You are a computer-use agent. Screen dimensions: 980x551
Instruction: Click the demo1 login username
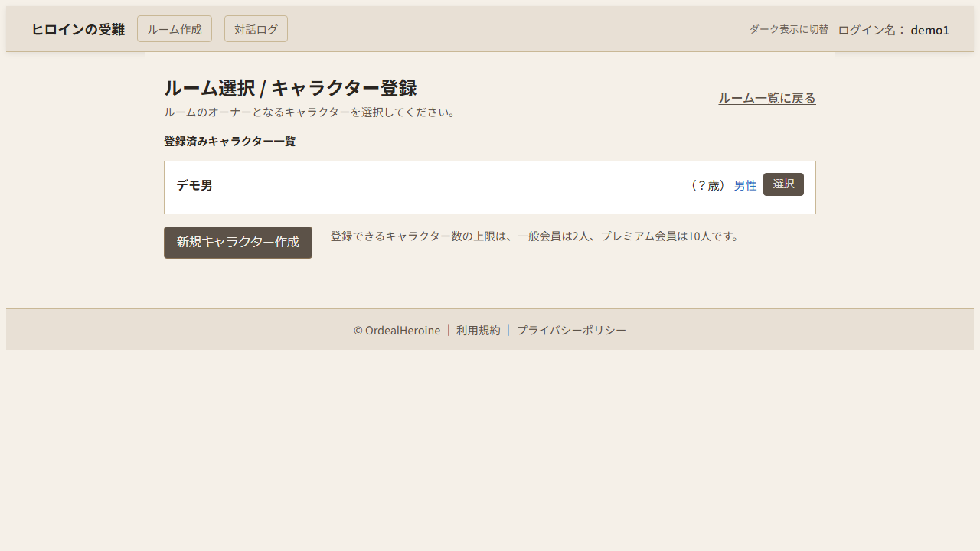(929, 30)
